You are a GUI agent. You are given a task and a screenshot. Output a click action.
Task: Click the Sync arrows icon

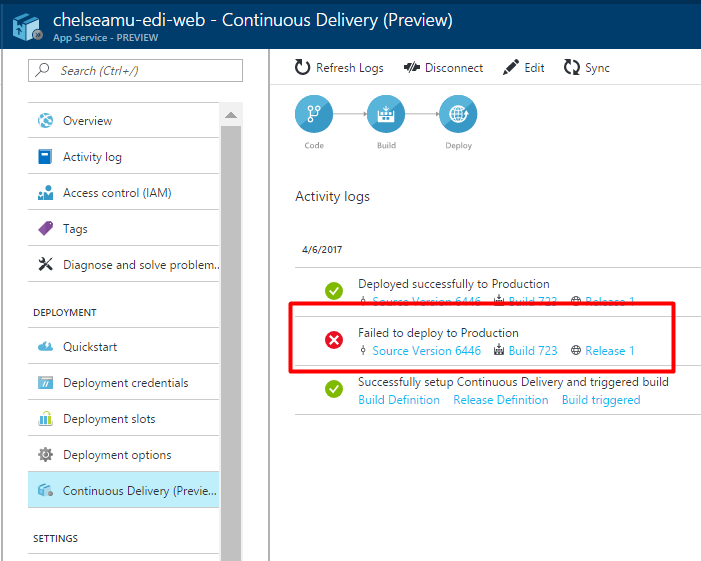click(x=571, y=67)
